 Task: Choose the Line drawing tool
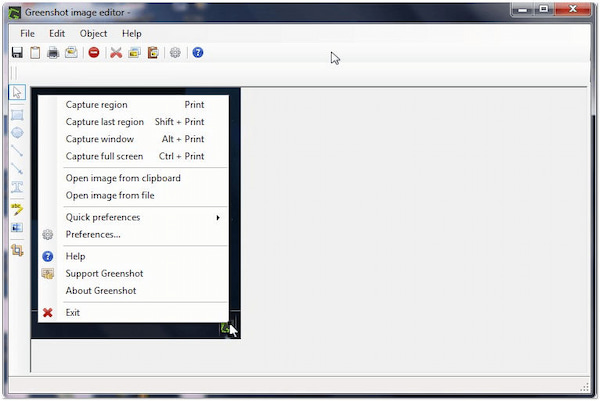[x=17, y=151]
